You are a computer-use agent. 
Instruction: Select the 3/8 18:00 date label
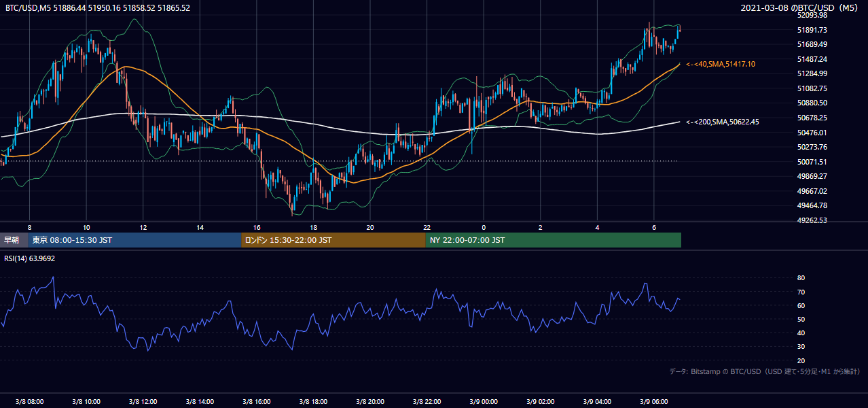pyautogui.click(x=313, y=402)
